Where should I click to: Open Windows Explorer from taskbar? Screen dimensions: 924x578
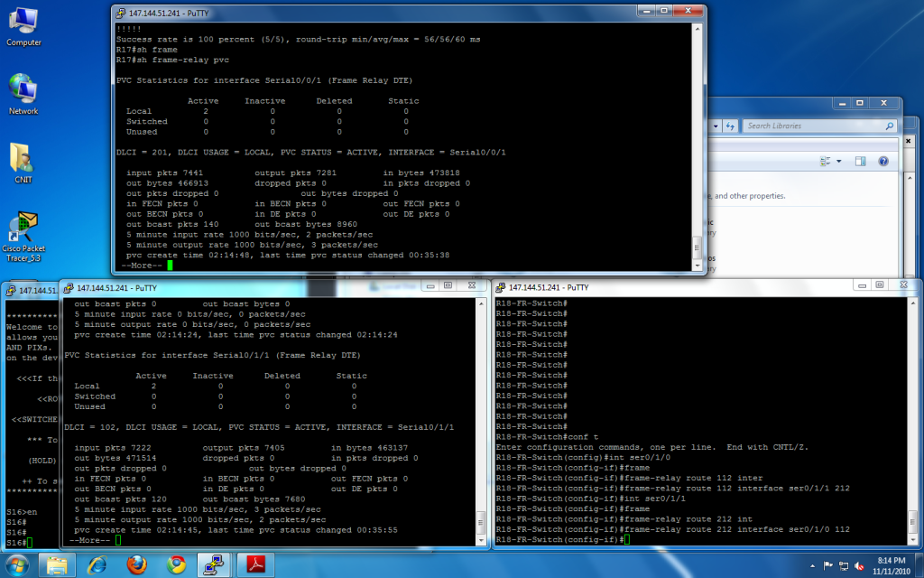[57, 565]
